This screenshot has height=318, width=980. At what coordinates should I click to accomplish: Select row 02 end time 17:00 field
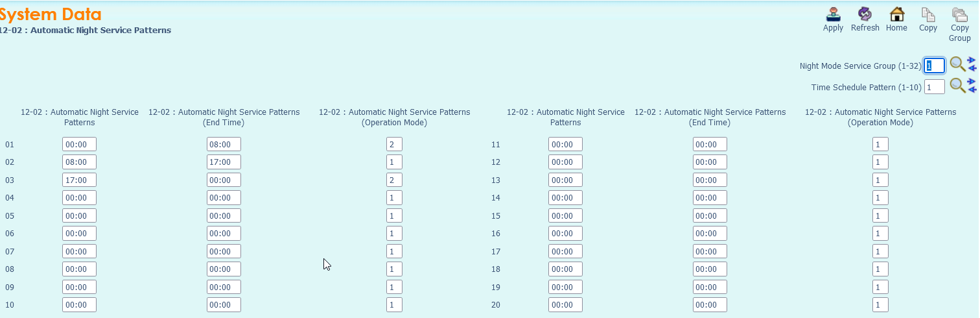[224, 162]
